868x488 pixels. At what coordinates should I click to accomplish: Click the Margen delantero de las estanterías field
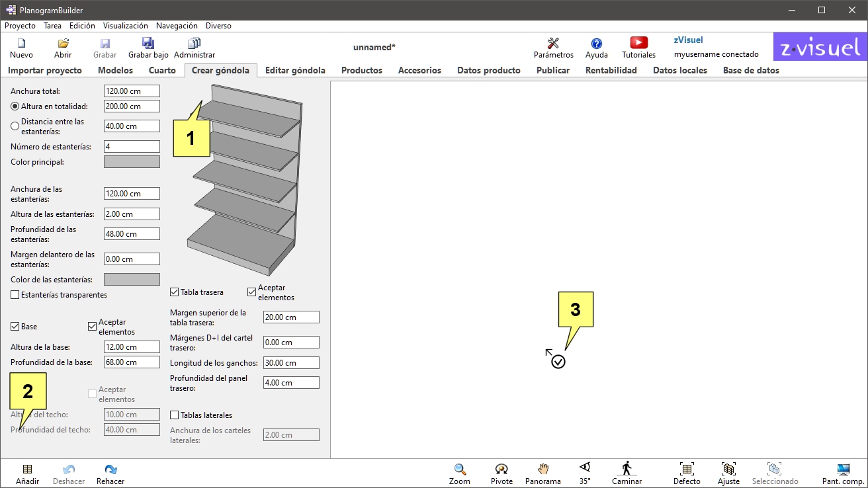pos(132,259)
